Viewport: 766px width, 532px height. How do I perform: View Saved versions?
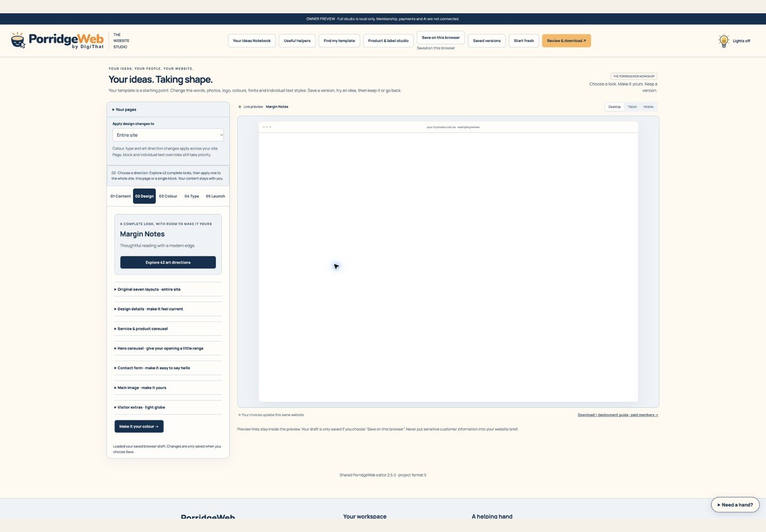click(x=487, y=41)
